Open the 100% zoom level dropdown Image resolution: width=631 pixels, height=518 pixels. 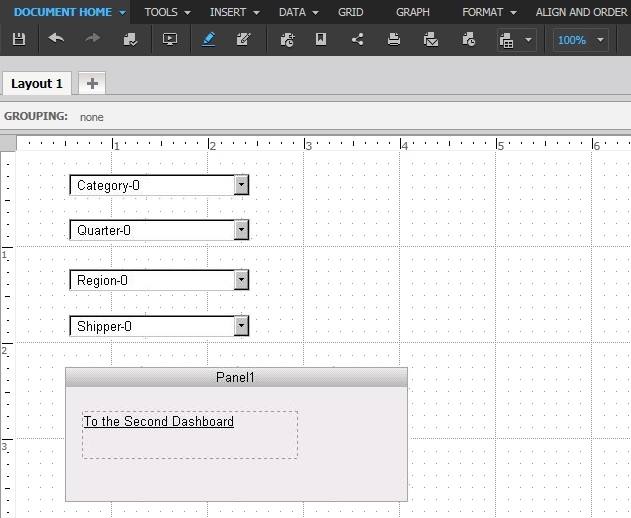click(x=600, y=40)
